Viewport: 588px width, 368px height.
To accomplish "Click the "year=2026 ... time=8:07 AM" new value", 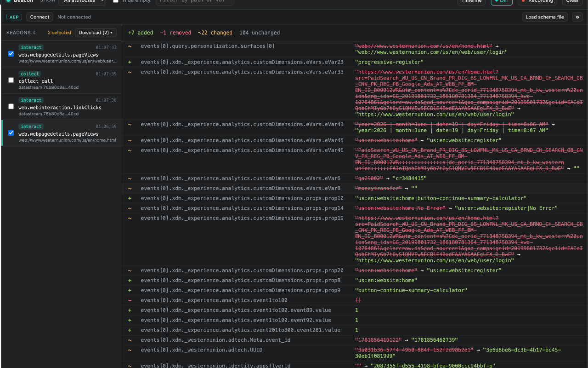I will pyautogui.click(x=452, y=131).
